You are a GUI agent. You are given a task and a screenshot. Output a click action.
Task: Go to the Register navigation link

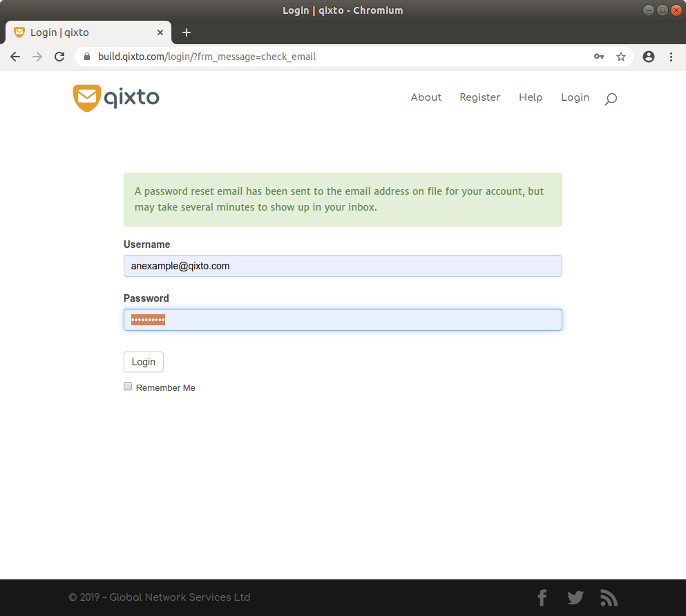point(480,97)
